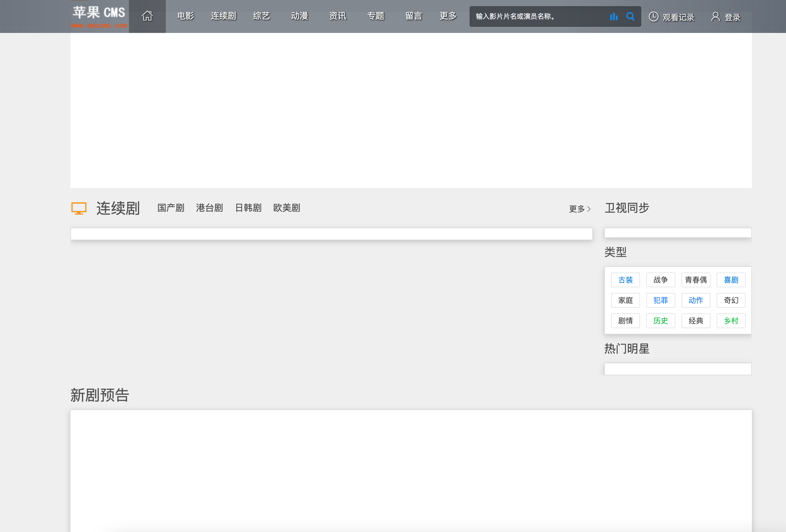Click the 苹果 CMS logo
The width and height of the screenshot is (786, 532).
99,16
